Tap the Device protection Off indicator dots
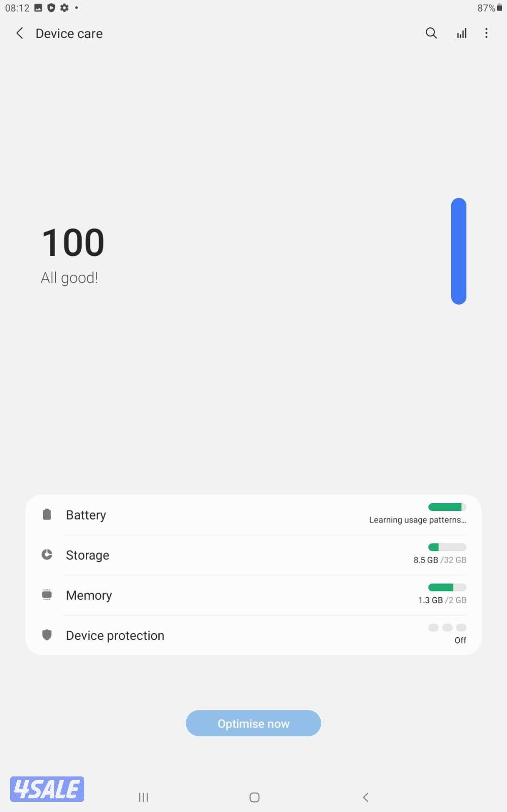This screenshot has width=507, height=812. 447,628
